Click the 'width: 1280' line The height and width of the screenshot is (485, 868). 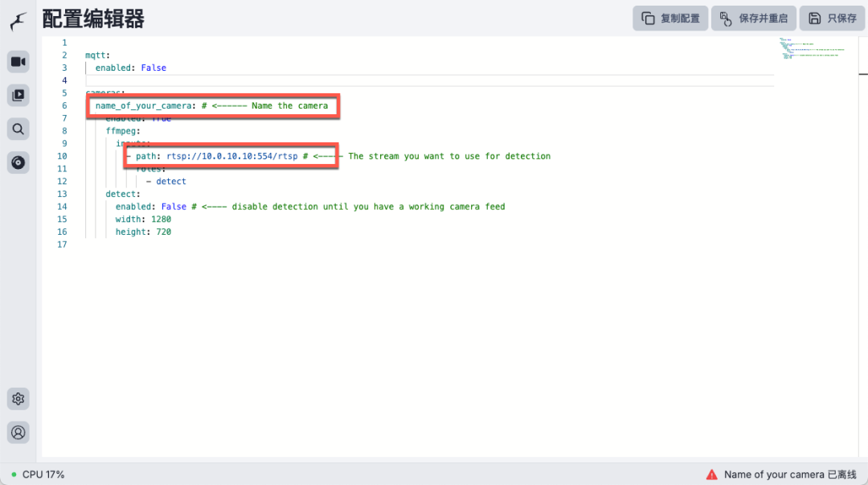point(143,220)
